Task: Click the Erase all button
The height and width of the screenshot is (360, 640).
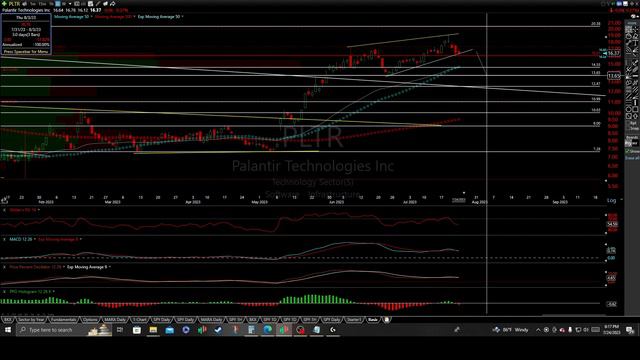Action: click(x=632, y=158)
